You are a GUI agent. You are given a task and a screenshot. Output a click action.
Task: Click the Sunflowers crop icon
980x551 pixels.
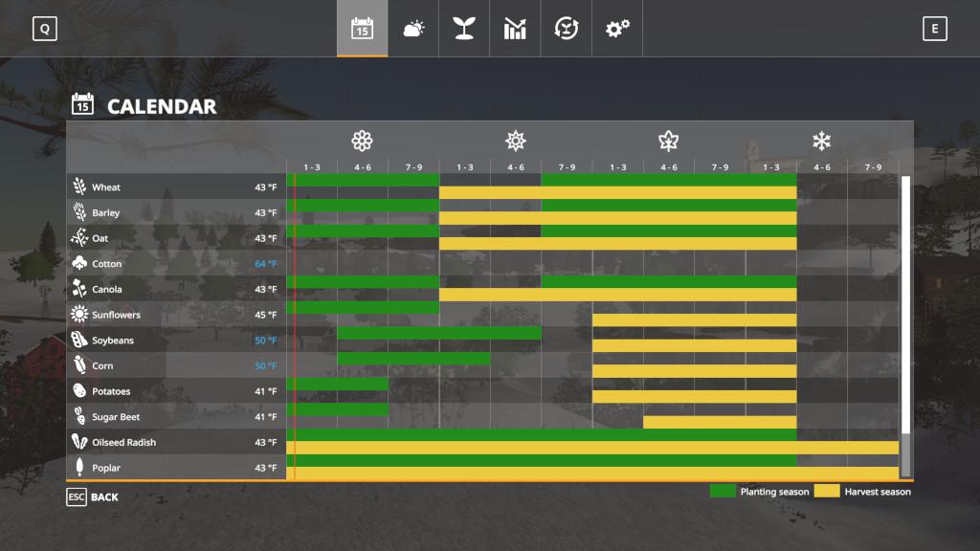click(x=79, y=315)
